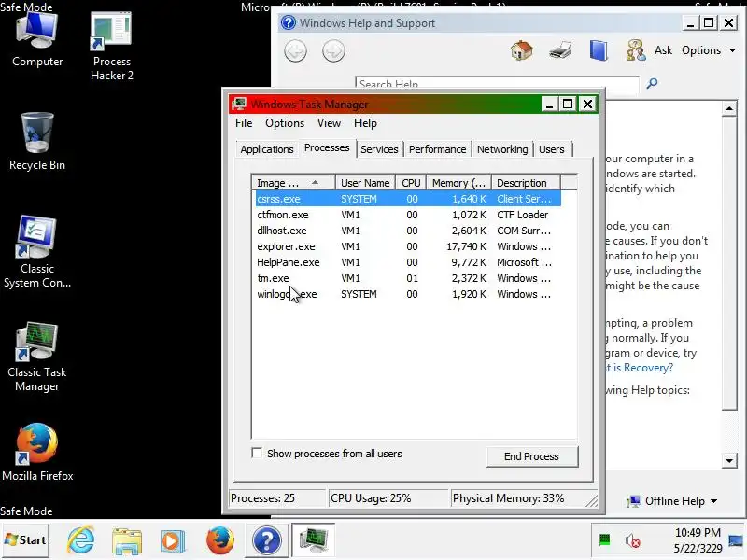Click the 'Processes: 25' status bar entry
Screen dimensions: 747x560
tap(277, 498)
